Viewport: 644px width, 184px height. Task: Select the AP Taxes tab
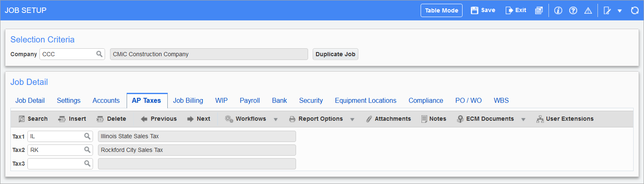[x=146, y=100]
